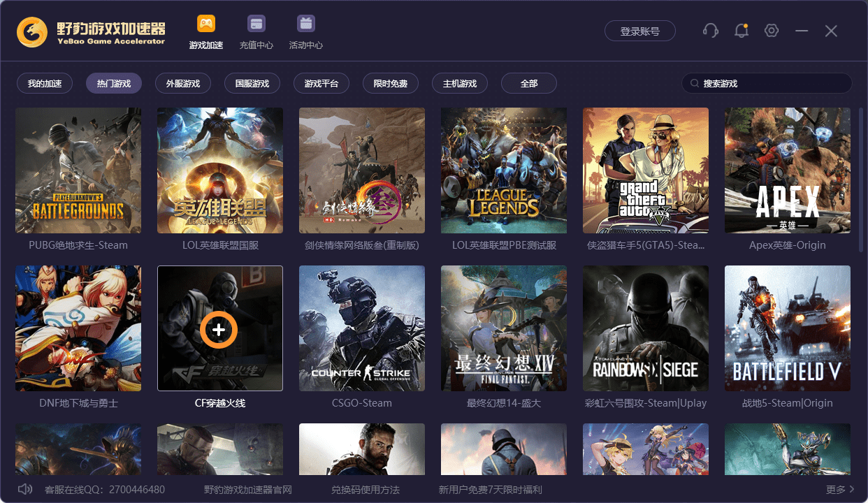Click the CF穿越火线 title text
The height and width of the screenshot is (503, 868).
(x=220, y=403)
